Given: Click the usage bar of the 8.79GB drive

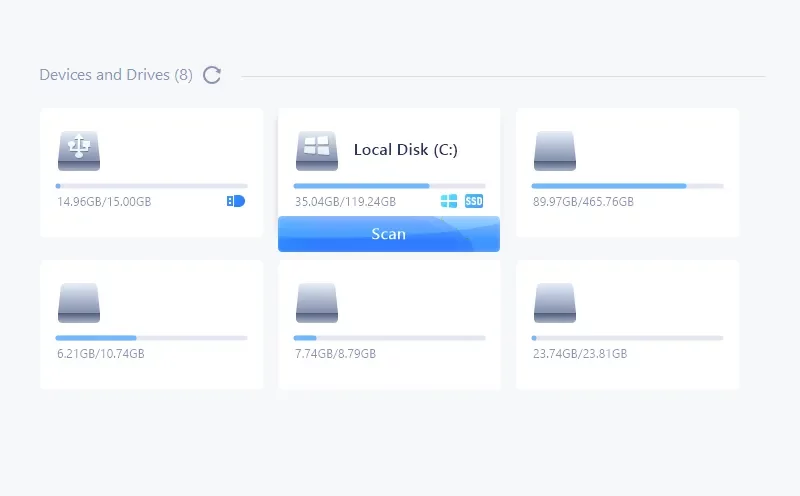Looking at the screenshot, I should tap(389, 338).
